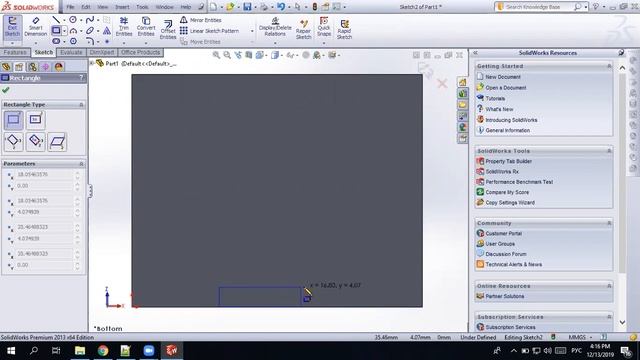Click the Quick Snaps tool
The height and width of the screenshot is (360, 640).
coord(324,27)
